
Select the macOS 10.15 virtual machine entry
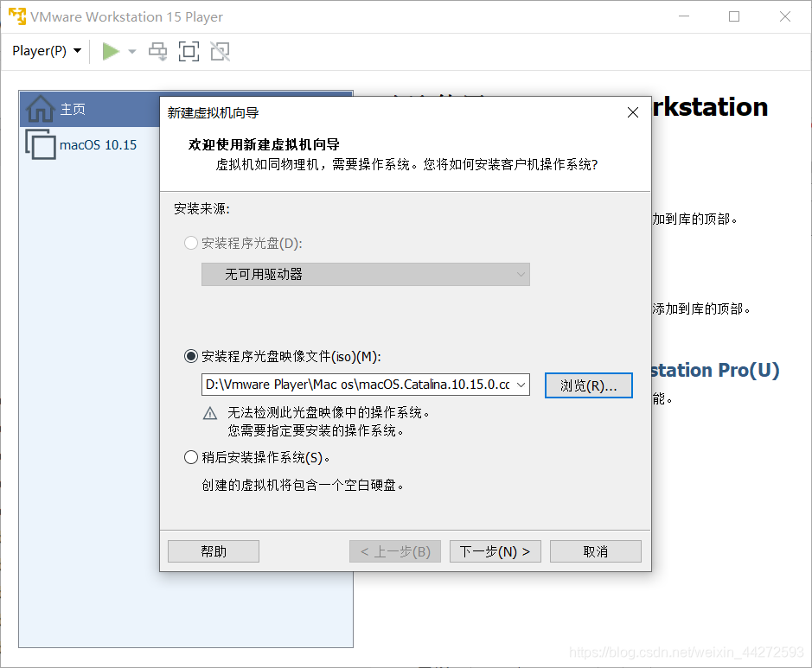[97, 144]
